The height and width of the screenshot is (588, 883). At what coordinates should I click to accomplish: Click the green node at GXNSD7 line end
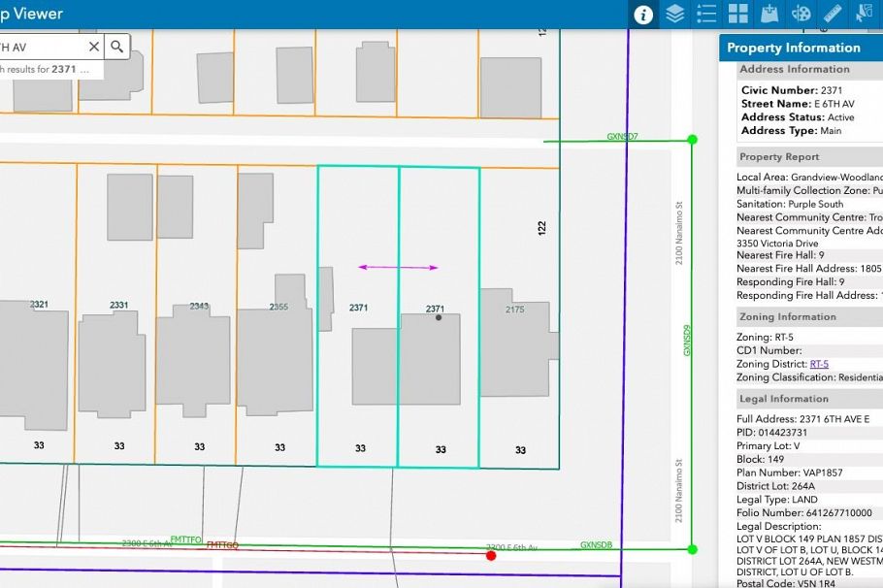click(692, 140)
